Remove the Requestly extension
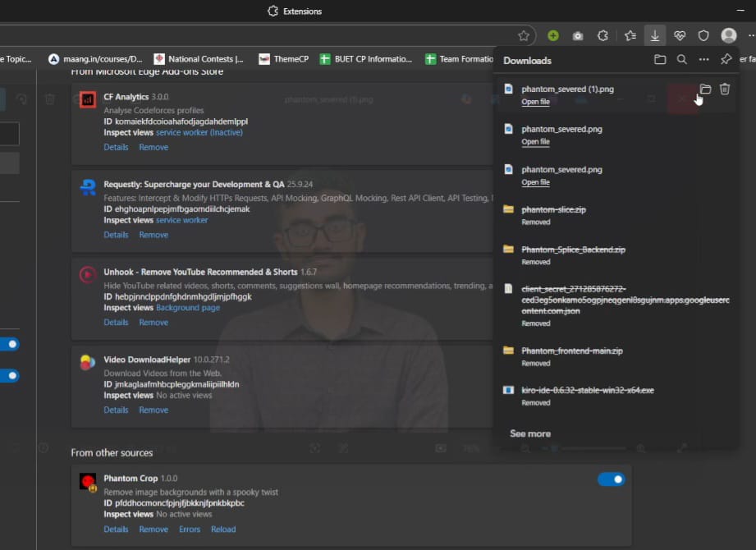This screenshot has height=550, width=756. click(153, 235)
